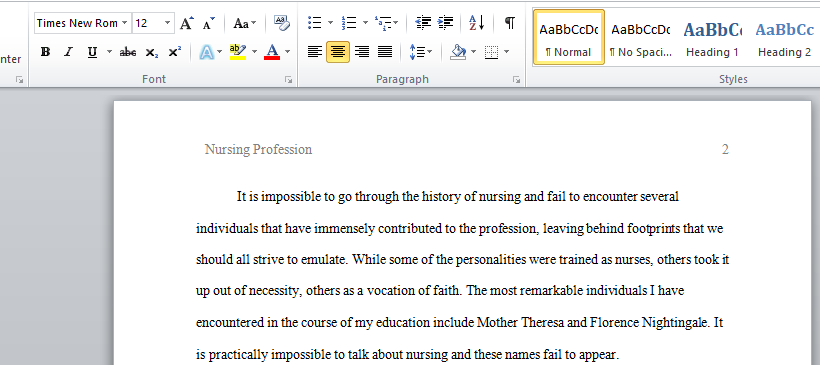Apply yellow text highlight color
The height and width of the screenshot is (365, 820).
238,52
